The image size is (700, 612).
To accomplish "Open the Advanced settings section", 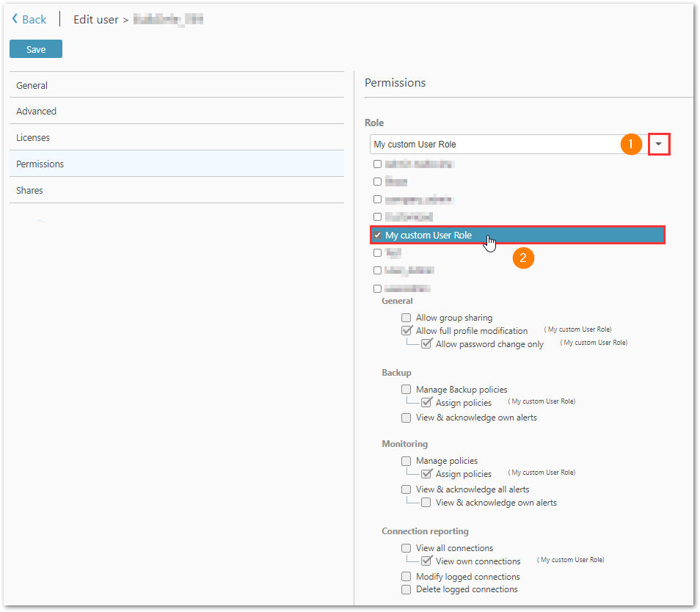I will coord(177,111).
